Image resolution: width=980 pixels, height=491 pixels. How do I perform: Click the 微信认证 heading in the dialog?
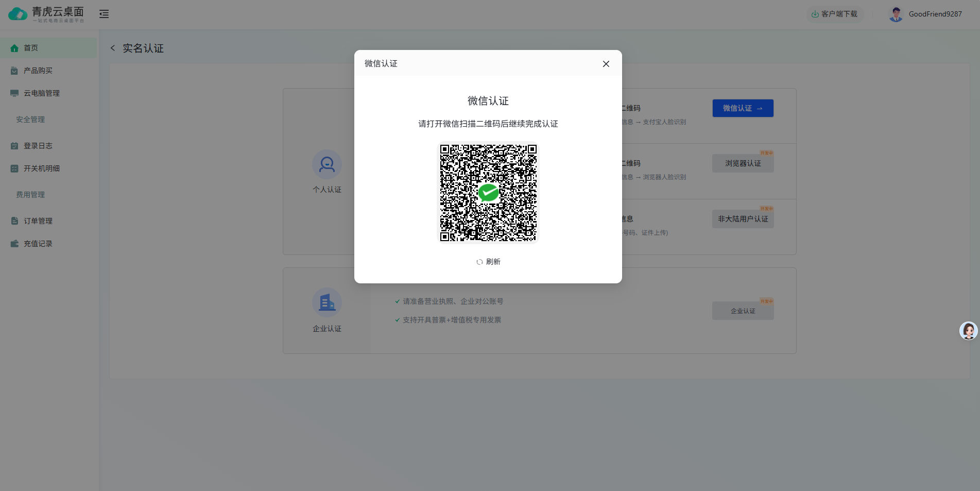488,101
